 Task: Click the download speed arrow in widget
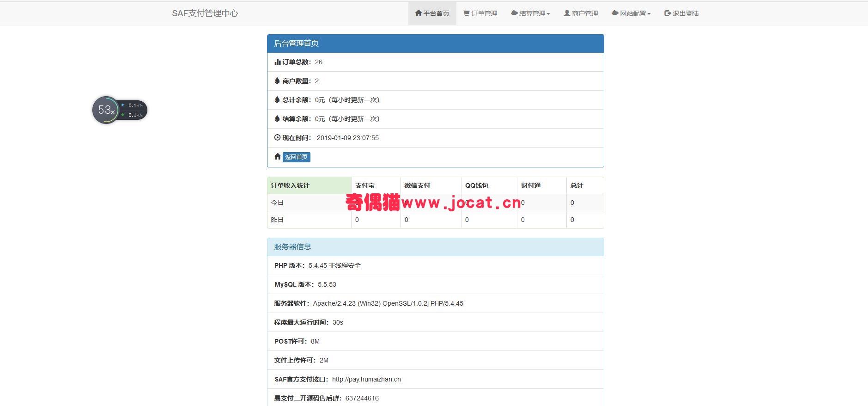(x=123, y=115)
